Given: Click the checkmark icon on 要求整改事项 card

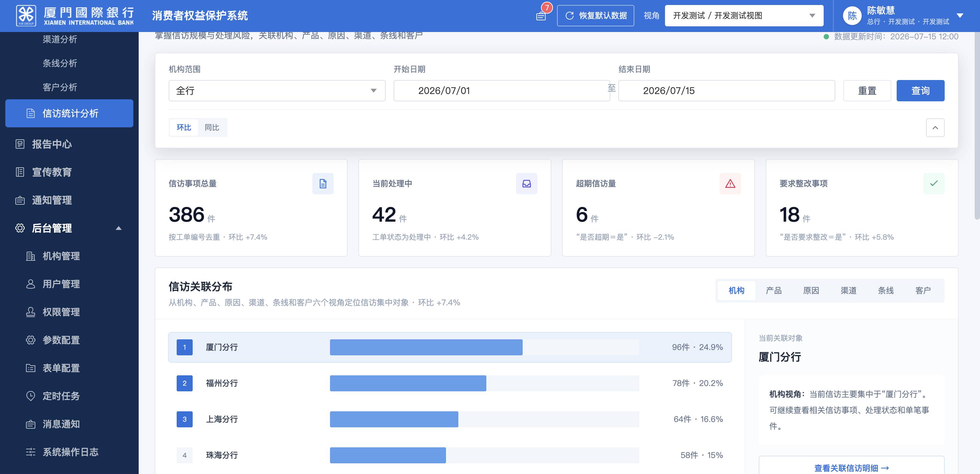Looking at the screenshot, I should (x=934, y=184).
